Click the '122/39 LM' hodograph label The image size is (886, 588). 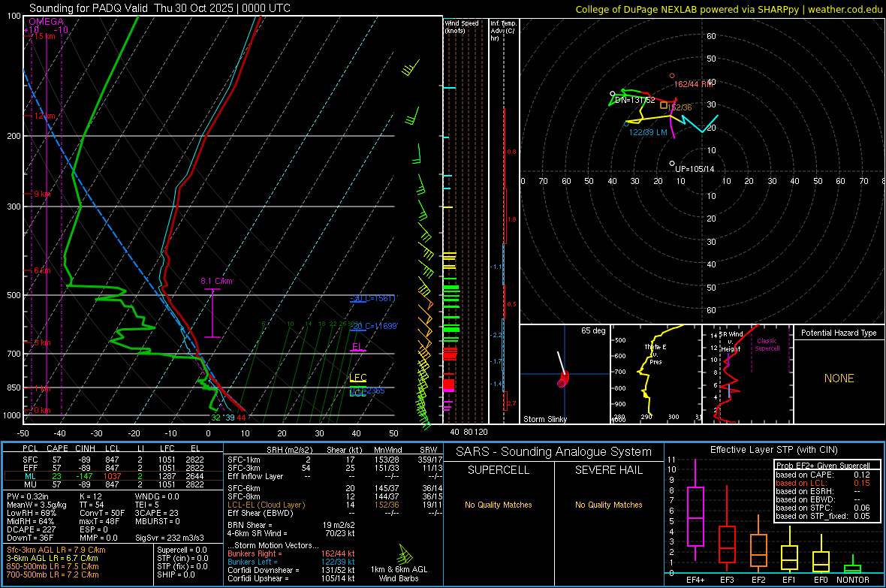pos(648,132)
